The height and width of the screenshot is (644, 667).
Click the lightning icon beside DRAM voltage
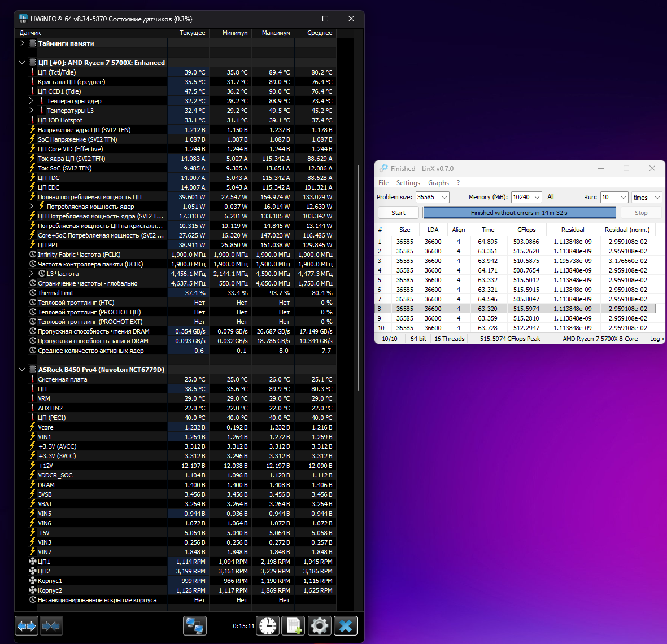33,485
